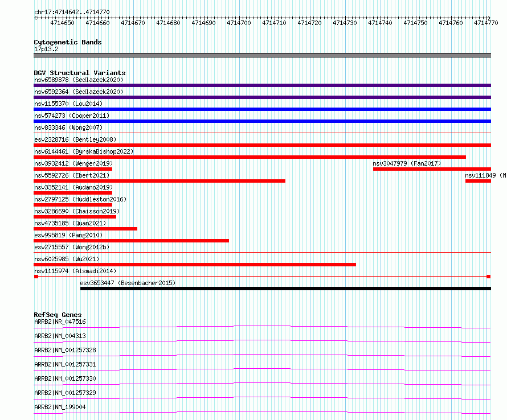Image resolution: width=507 pixels, height=420 pixels.
Task: Click ruler position 4714680
Action: [169, 23]
